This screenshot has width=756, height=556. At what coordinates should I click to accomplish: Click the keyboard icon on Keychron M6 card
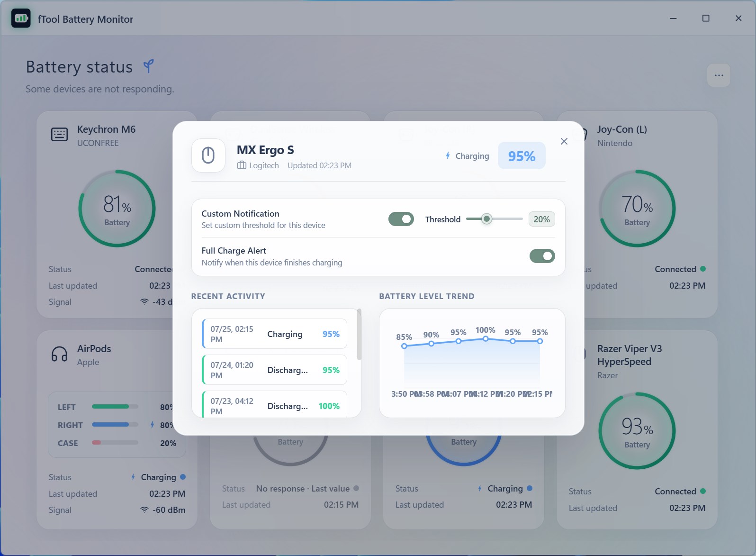59,135
